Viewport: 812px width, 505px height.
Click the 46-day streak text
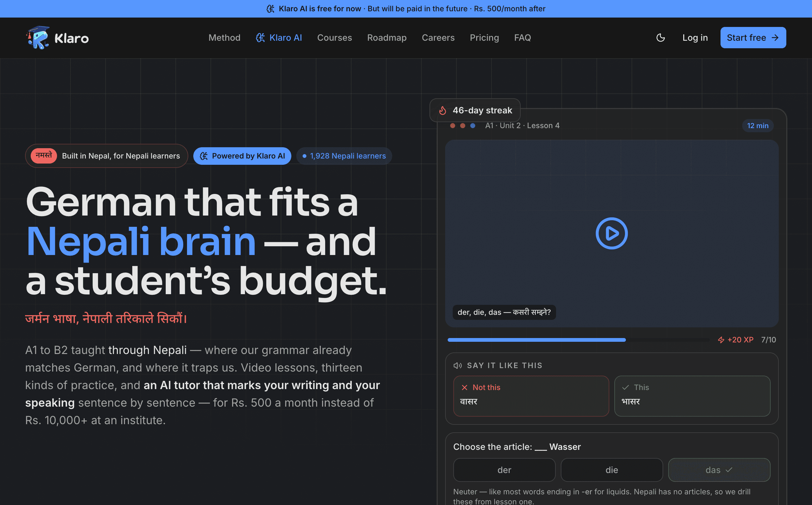pos(482,110)
